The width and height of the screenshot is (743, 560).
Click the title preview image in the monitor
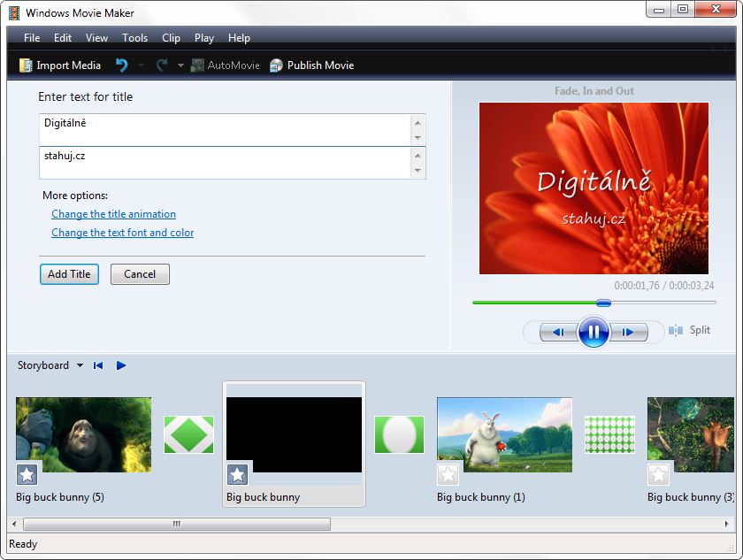[x=594, y=188]
